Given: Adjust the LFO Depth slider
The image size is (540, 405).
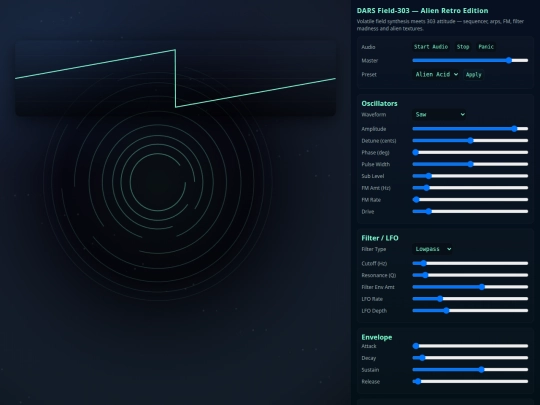Looking at the screenshot, I should point(470,311).
